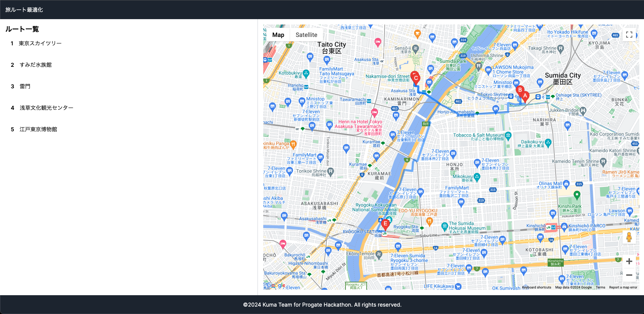Click the Sumida City map label

tap(563, 79)
